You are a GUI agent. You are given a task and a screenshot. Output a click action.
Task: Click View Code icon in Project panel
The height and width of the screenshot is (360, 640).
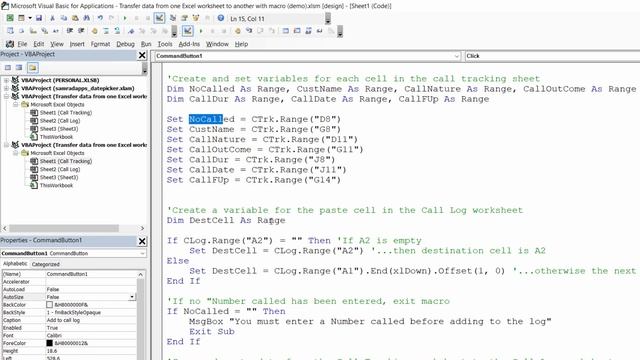[x=8, y=67]
